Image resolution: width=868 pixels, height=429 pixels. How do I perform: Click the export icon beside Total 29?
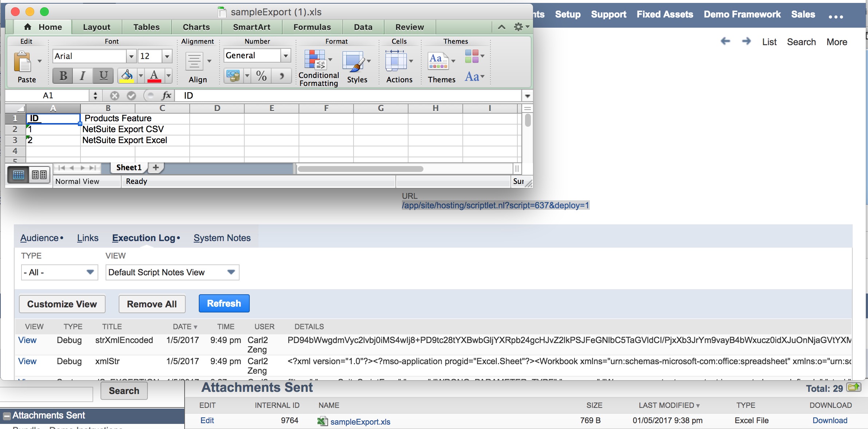[854, 387]
